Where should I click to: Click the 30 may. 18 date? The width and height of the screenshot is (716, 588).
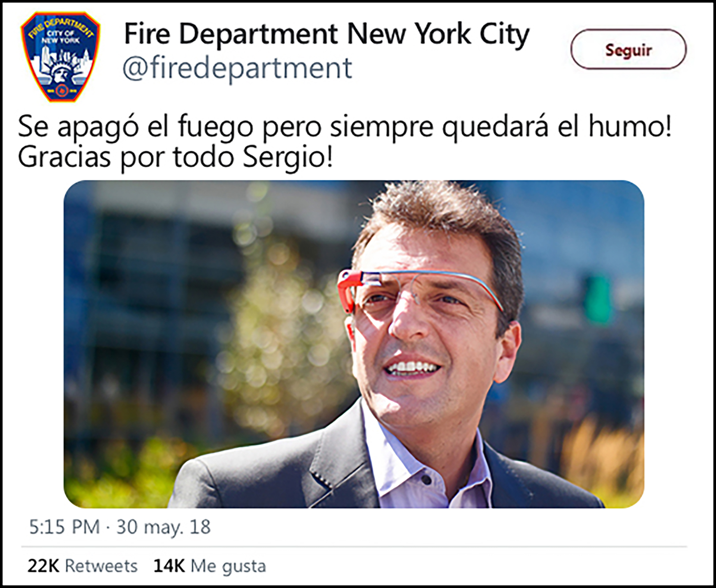pos(163,527)
